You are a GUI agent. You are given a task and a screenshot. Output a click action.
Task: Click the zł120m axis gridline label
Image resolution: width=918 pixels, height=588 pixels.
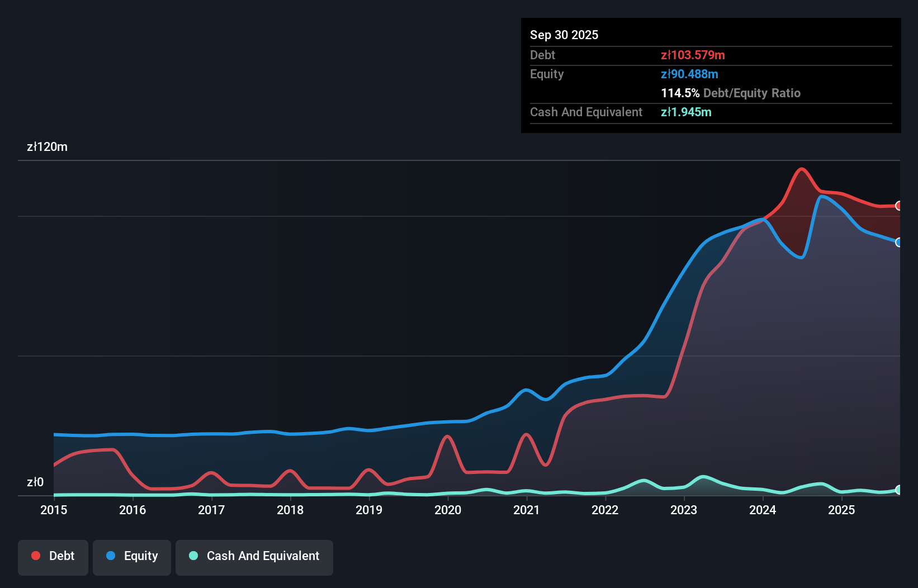pos(47,146)
